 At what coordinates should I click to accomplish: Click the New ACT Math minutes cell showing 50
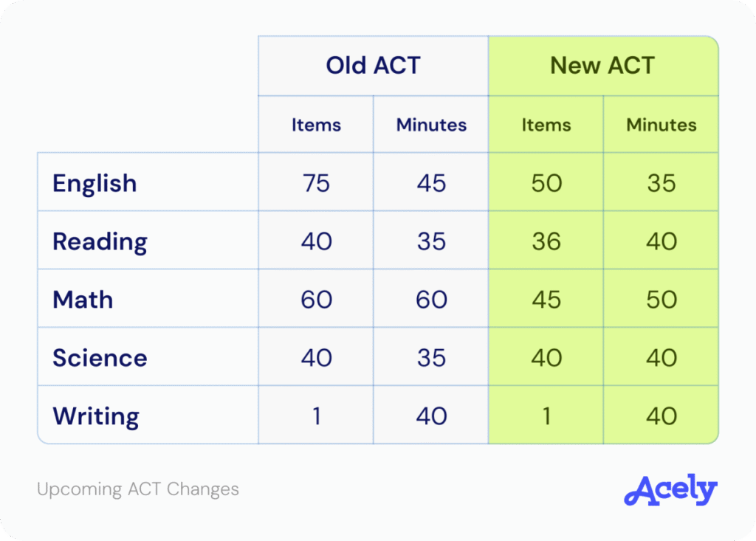coord(661,300)
